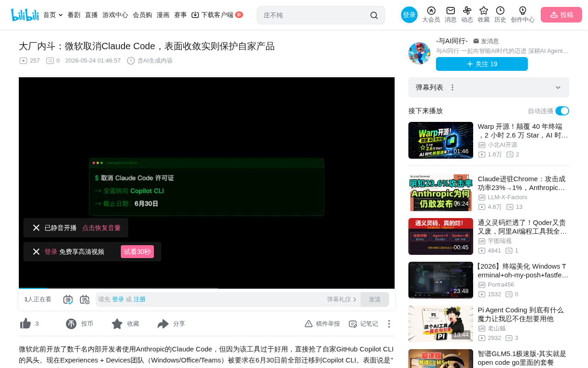This screenshot has height=368, width=588.
Task: Click the pink 投稿 upload button
Action: (561, 15)
